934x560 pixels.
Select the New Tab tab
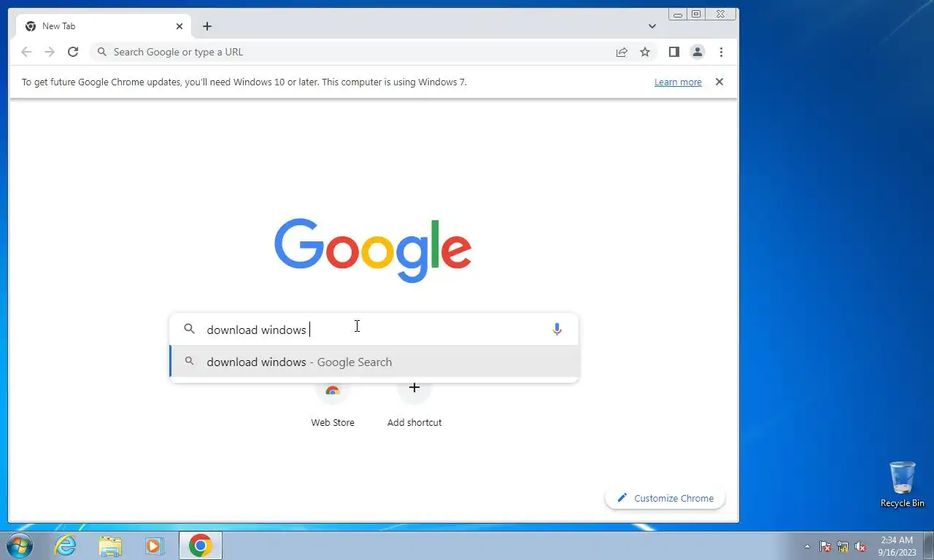click(104, 26)
